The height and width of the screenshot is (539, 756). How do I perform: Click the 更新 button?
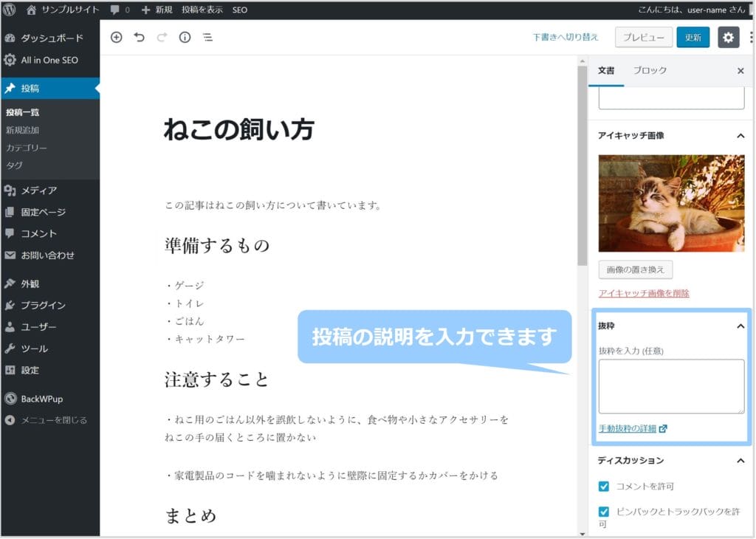(x=693, y=38)
